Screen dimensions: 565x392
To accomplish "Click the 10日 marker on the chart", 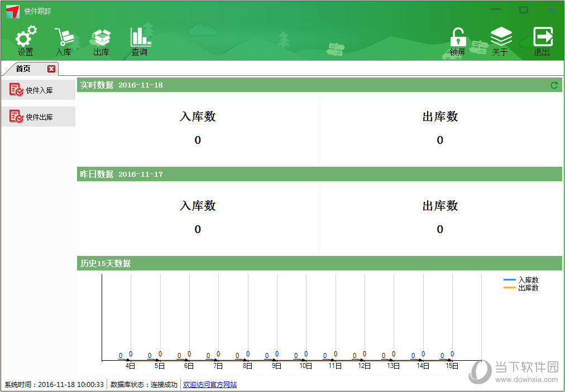I will coord(305,366).
